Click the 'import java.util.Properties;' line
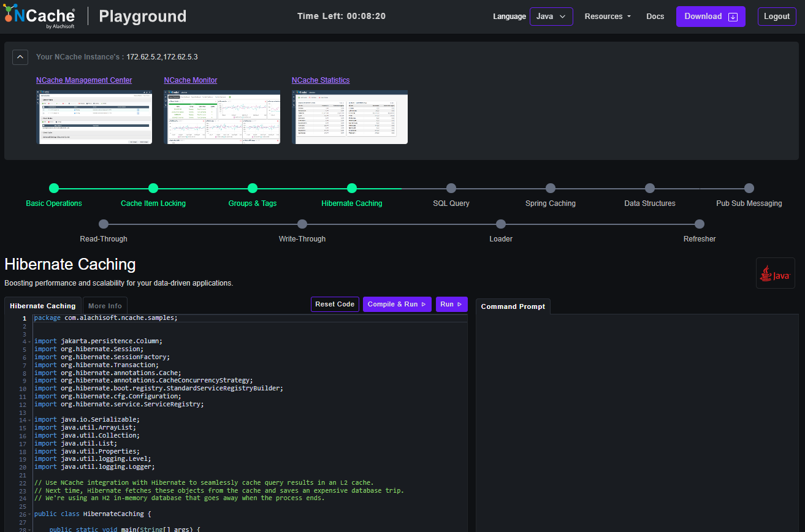This screenshot has height=532, width=805. (87, 451)
